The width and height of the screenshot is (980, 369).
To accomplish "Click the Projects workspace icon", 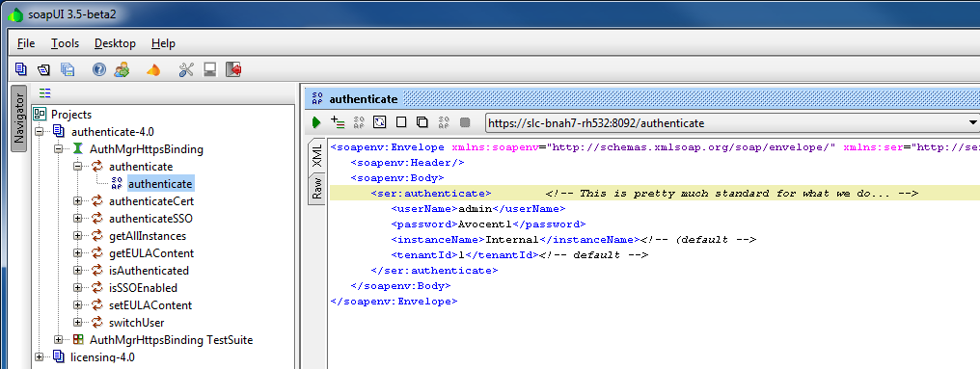I will click(x=40, y=115).
